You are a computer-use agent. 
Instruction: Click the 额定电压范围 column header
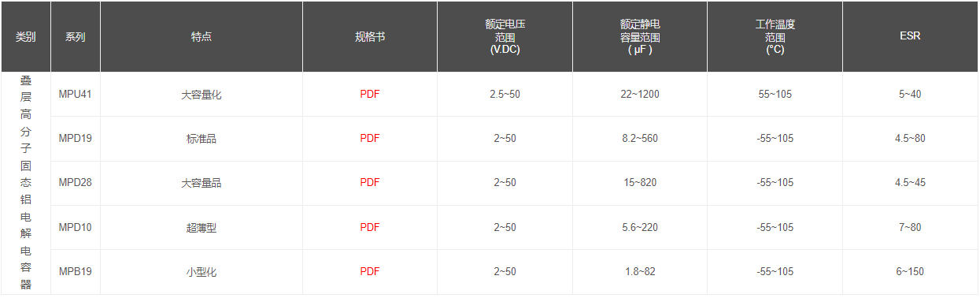pos(505,36)
